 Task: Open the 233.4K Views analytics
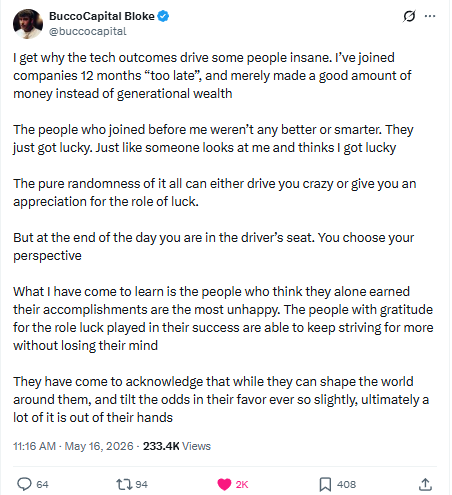coord(177,446)
